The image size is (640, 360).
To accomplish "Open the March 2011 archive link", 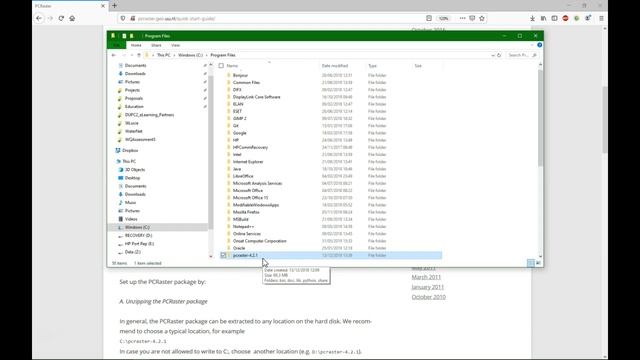I will click(426, 277).
